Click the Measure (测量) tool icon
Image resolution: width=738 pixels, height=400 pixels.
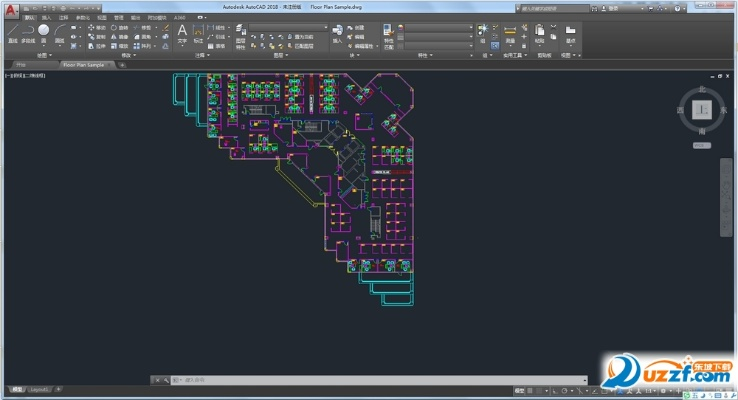click(x=510, y=32)
